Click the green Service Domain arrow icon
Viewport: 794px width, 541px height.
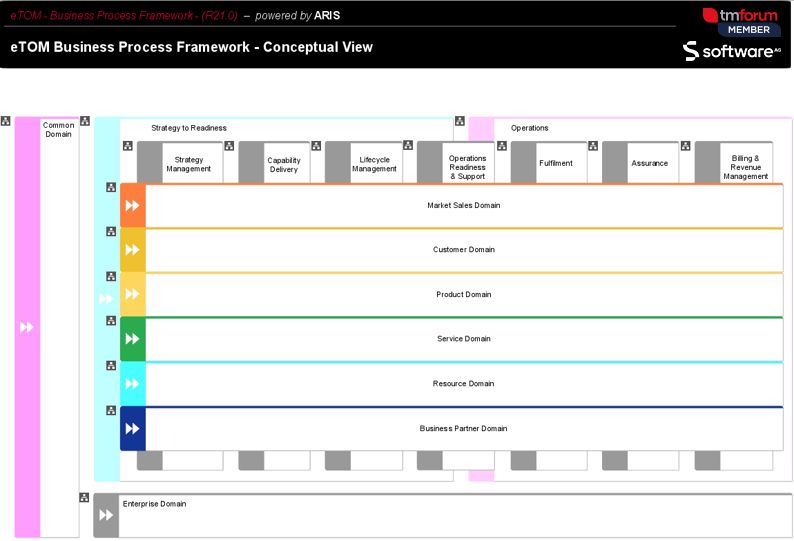point(132,339)
